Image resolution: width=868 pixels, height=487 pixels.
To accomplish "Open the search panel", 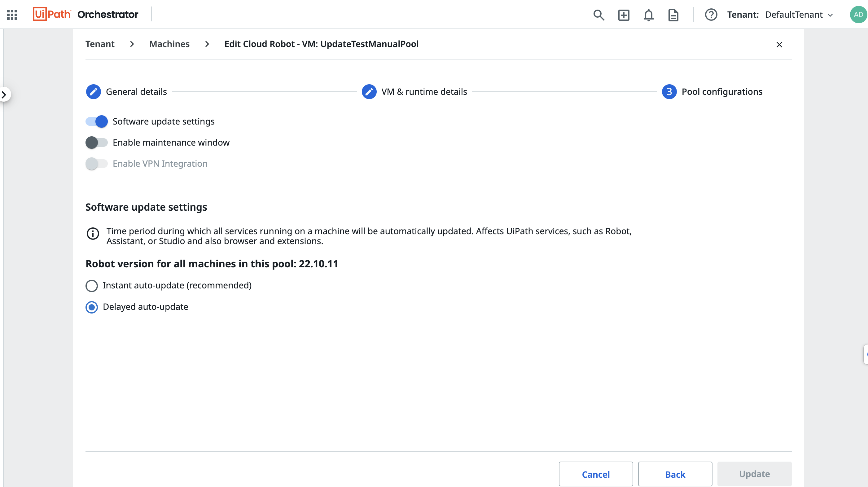I will pos(598,14).
